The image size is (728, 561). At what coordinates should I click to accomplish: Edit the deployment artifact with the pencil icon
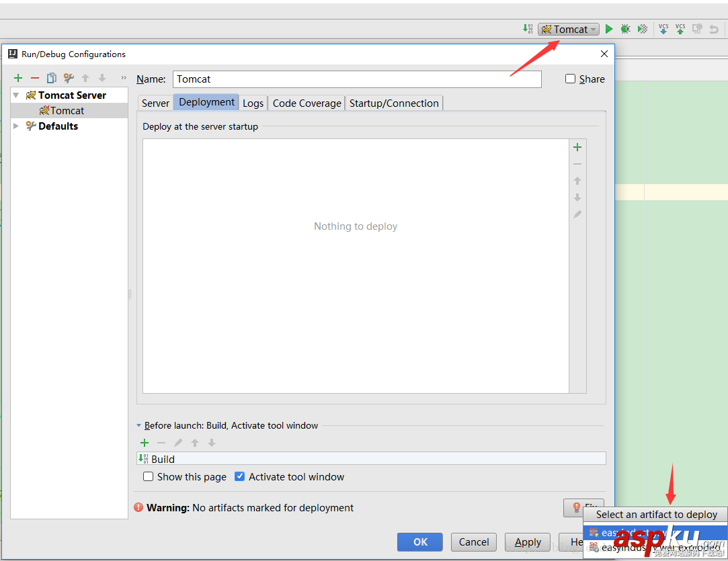[x=577, y=214]
